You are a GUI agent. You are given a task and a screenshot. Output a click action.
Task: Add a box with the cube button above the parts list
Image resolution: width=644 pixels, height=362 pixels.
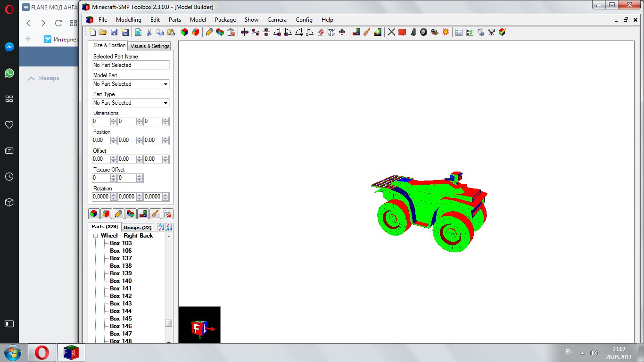tap(94, 214)
